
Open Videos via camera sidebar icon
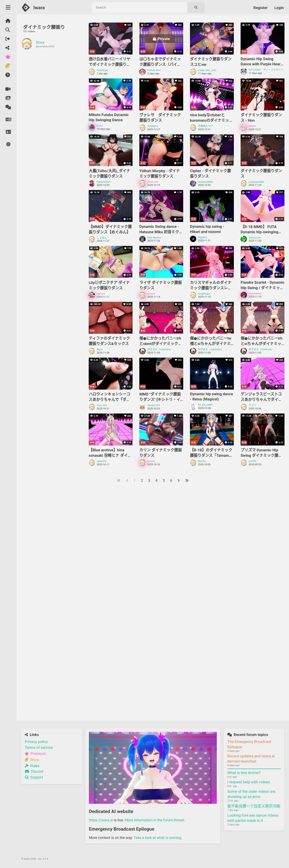coord(8,89)
